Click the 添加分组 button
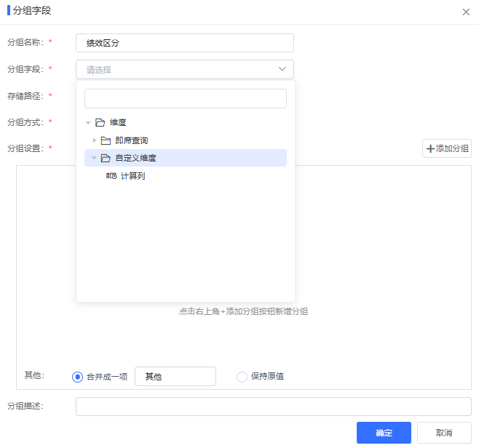The width and height of the screenshot is (479, 448). [x=447, y=148]
